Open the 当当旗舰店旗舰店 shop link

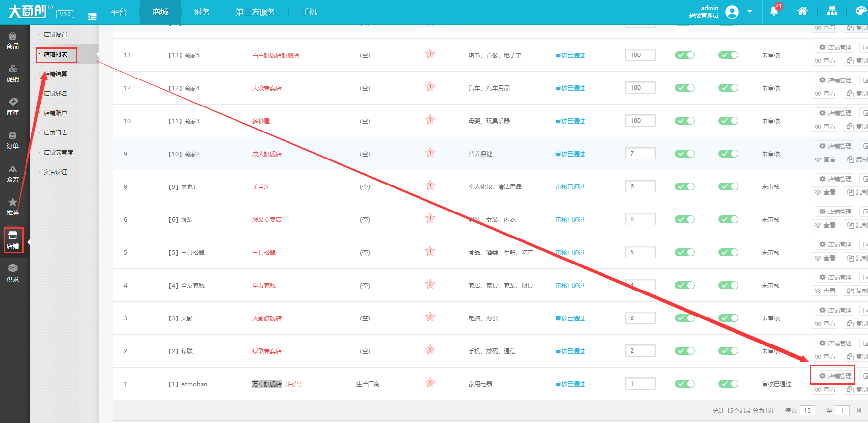(x=276, y=55)
